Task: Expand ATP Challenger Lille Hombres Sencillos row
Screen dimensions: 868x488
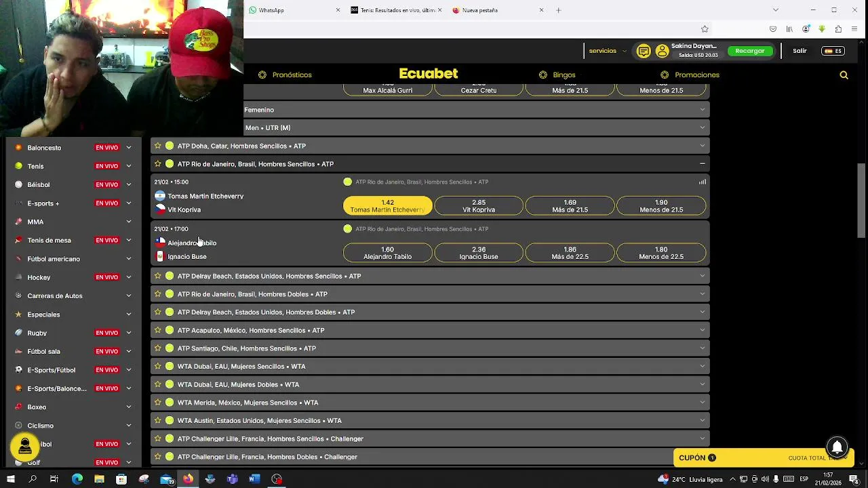Action: point(430,439)
